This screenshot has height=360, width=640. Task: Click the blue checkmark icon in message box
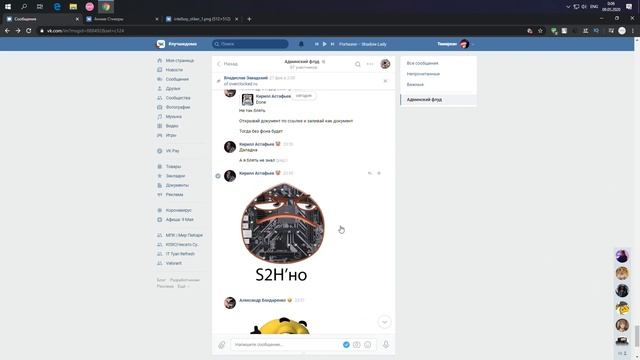[346, 345]
